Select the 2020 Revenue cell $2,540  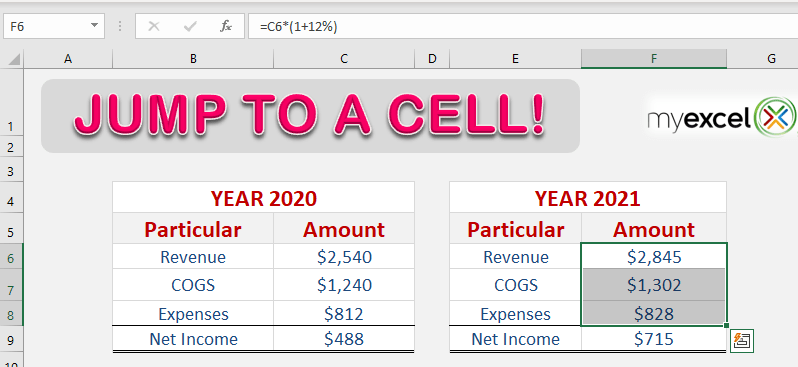pos(344,257)
